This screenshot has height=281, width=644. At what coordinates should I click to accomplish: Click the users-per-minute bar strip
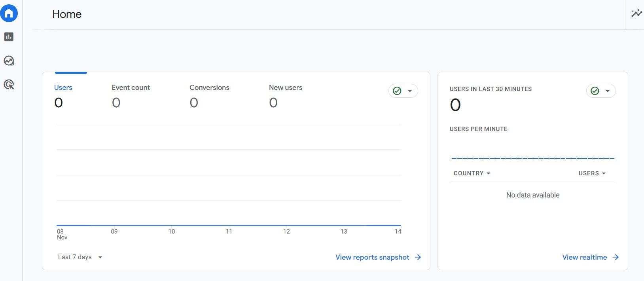pos(533,158)
